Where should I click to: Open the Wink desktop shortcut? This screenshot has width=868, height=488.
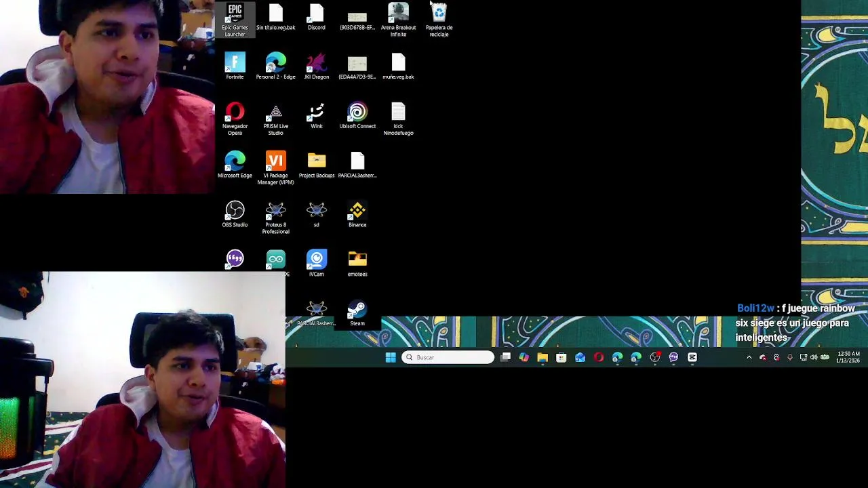[317, 116]
